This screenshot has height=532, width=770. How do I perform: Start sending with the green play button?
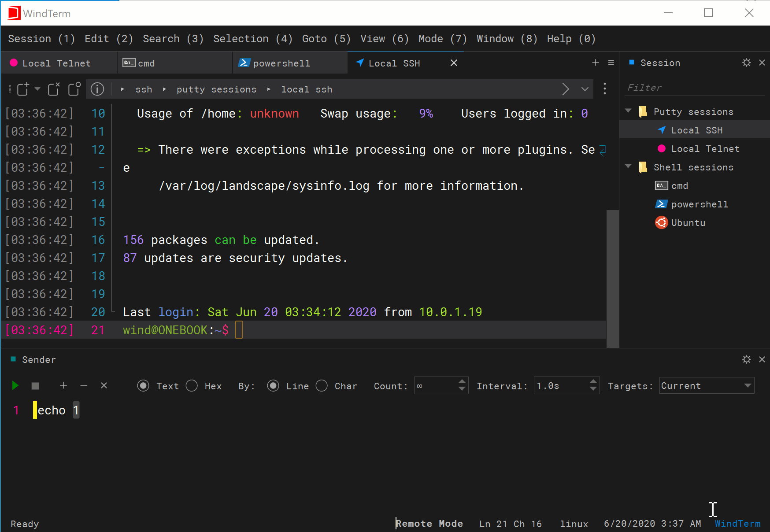pyautogui.click(x=15, y=386)
